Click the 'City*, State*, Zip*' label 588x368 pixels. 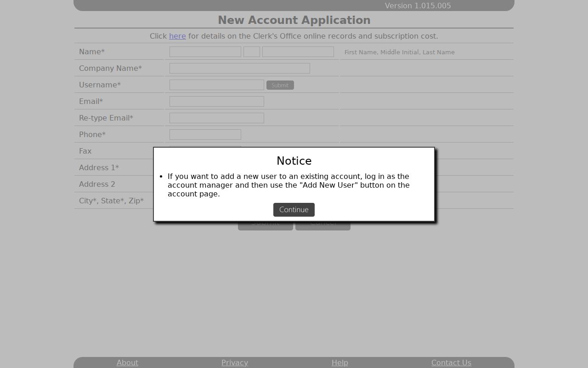point(111,201)
